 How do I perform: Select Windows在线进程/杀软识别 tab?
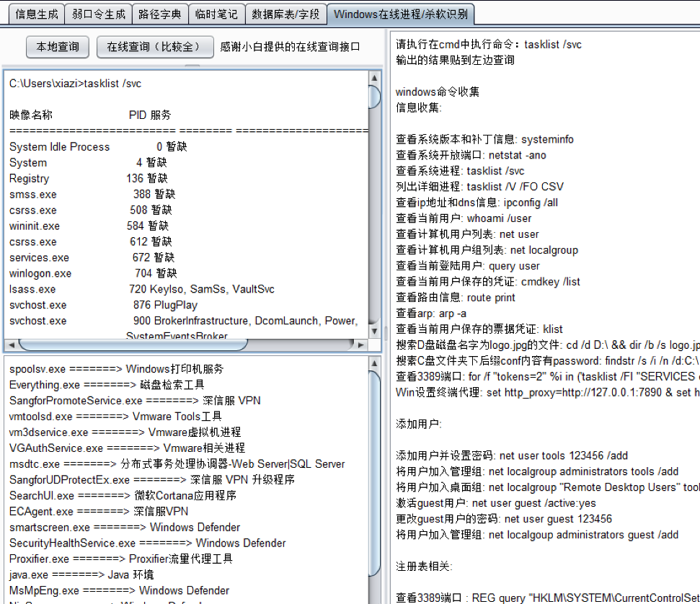tap(400, 14)
